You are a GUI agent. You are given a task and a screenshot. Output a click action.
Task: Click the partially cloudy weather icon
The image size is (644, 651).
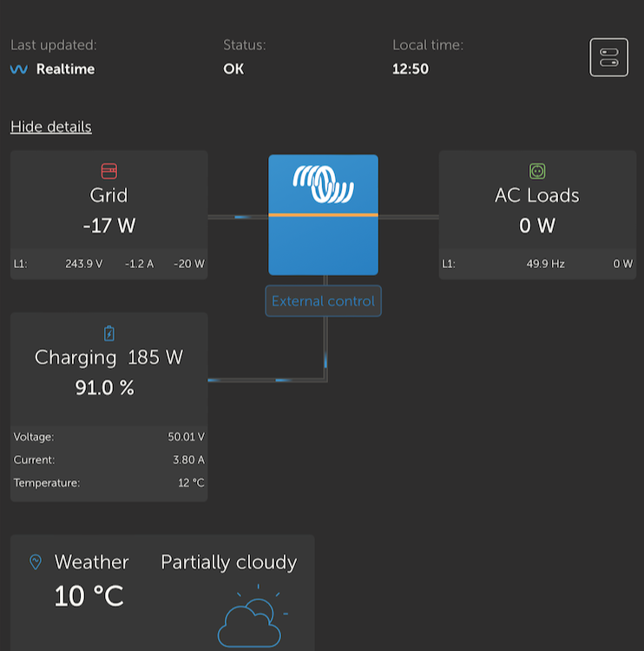[x=253, y=616]
